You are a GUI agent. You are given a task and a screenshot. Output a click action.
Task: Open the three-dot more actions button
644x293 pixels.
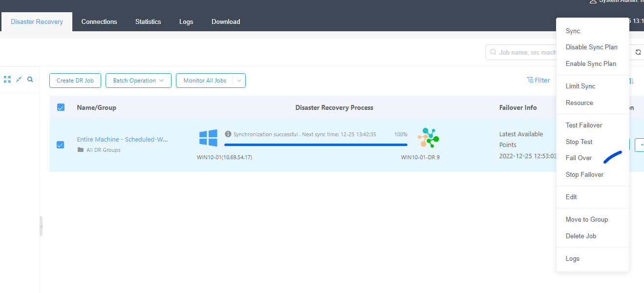click(640, 145)
